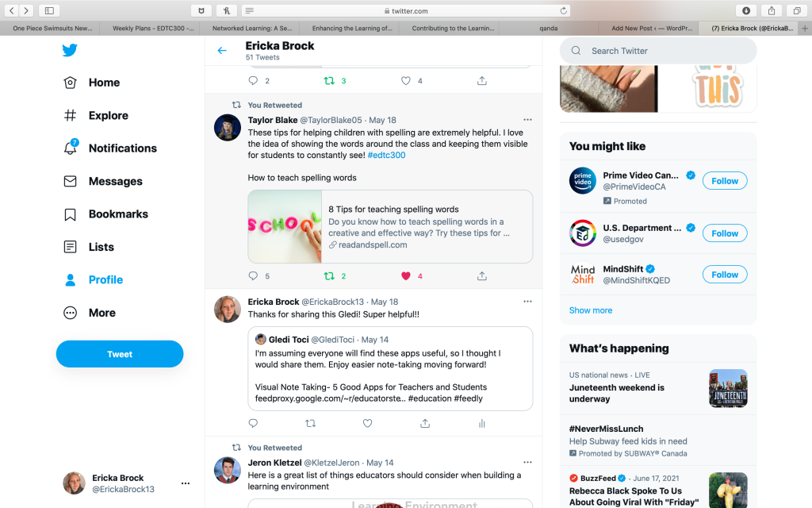Open Safari Reader view icon
812x508 pixels.
point(249,10)
